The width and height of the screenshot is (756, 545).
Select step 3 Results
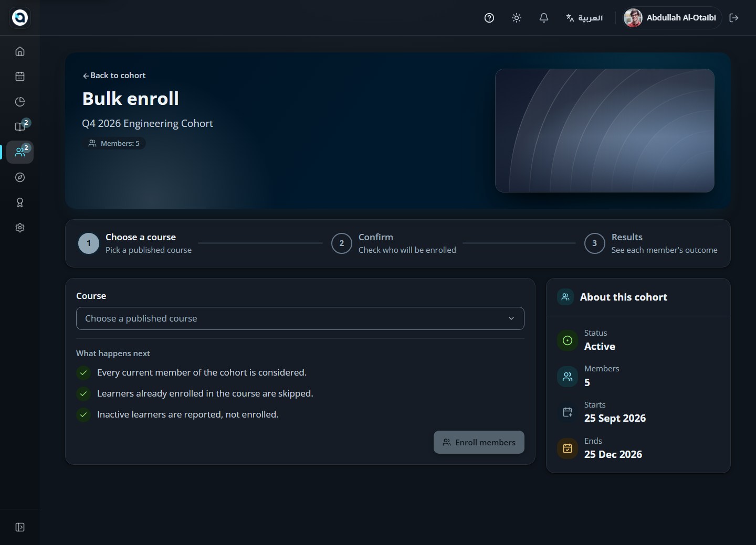tap(651, 243)
